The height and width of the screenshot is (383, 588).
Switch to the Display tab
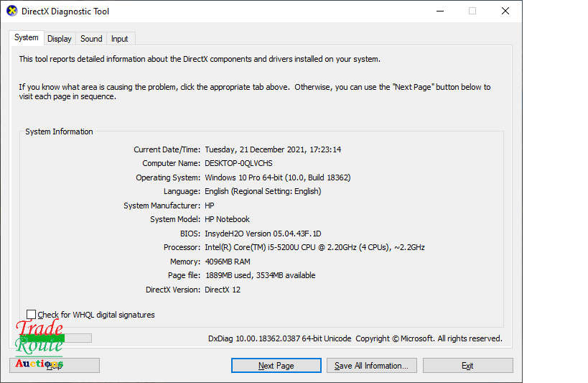60,39
